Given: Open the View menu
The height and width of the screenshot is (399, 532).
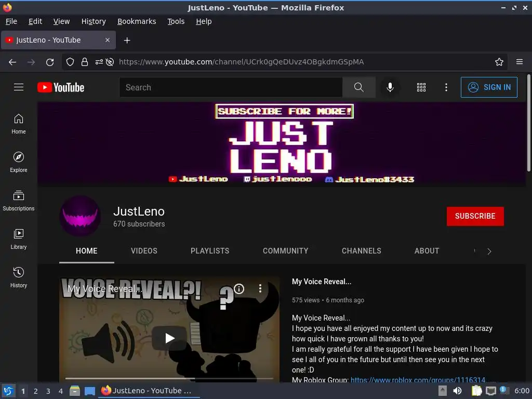Looking at the screenshot, I should click(61, 21).
